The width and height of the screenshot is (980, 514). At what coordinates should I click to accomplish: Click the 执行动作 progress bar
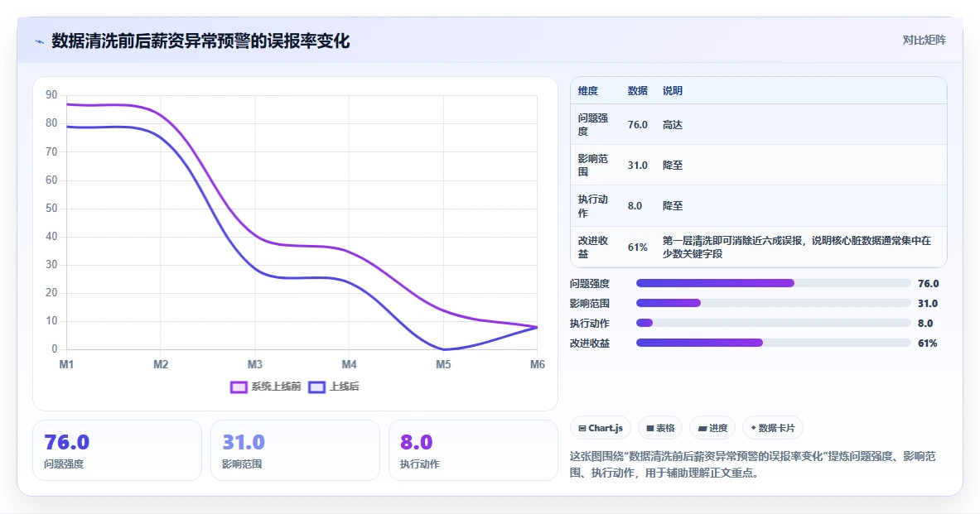[x=773, y=324]
